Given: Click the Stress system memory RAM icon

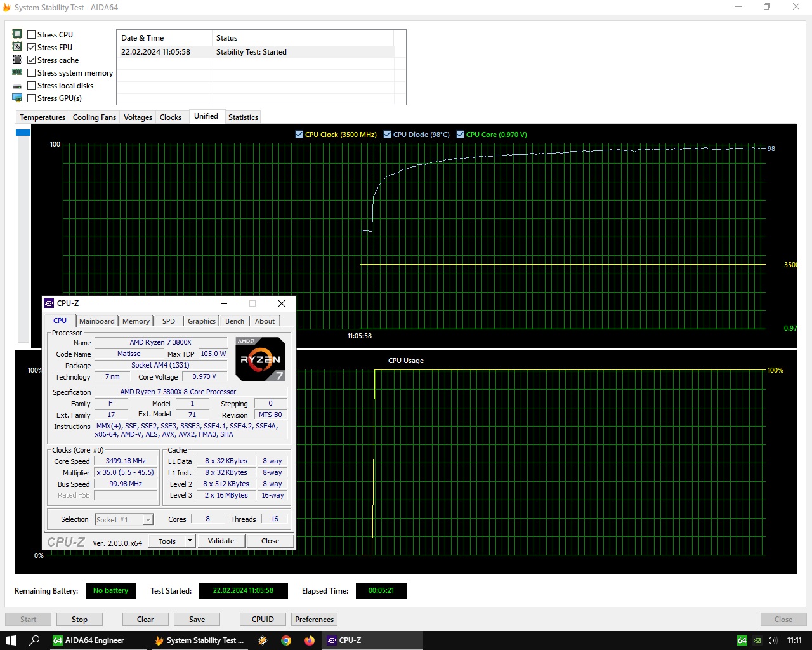Looking at the screenshot, I should click(17, 72).
